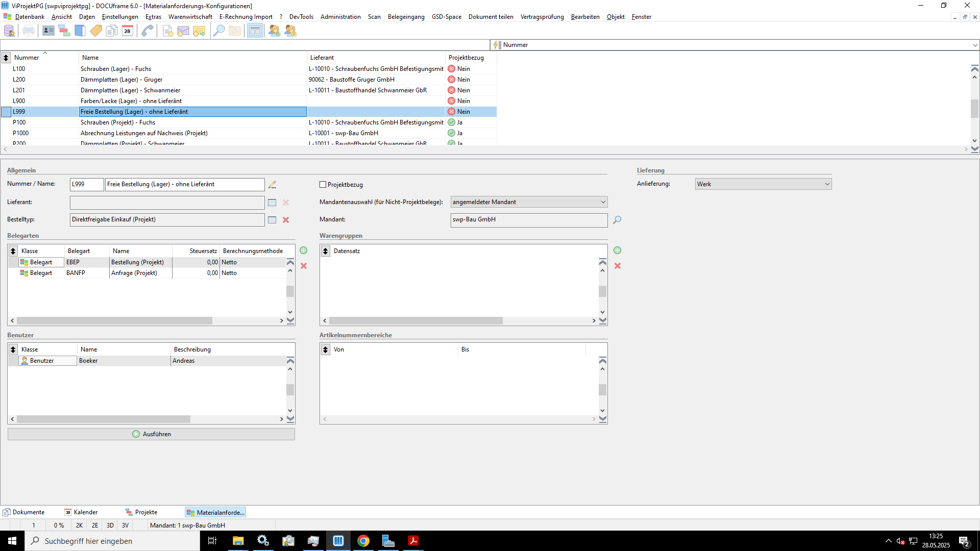
Task: Click the 3D status bar button
Action: click(110, 525)
